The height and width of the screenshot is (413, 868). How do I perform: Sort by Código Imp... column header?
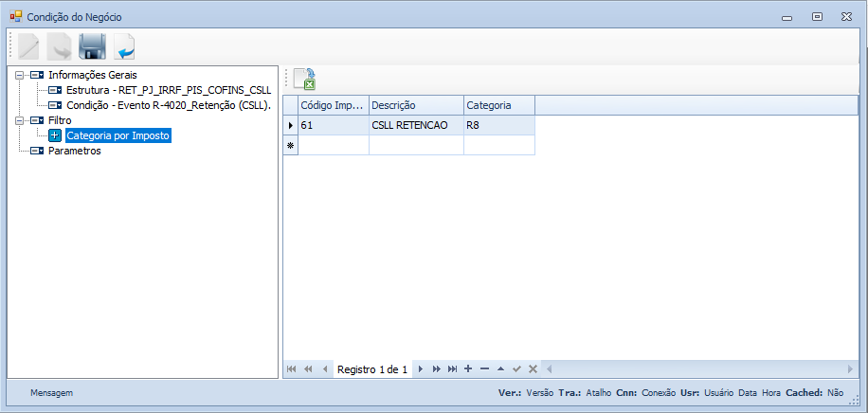[x=334, y=105]
